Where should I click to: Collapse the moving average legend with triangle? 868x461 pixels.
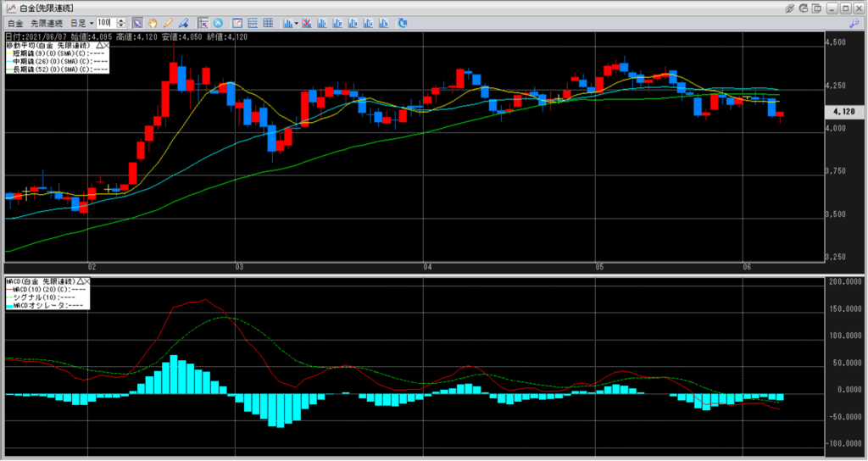100,45
